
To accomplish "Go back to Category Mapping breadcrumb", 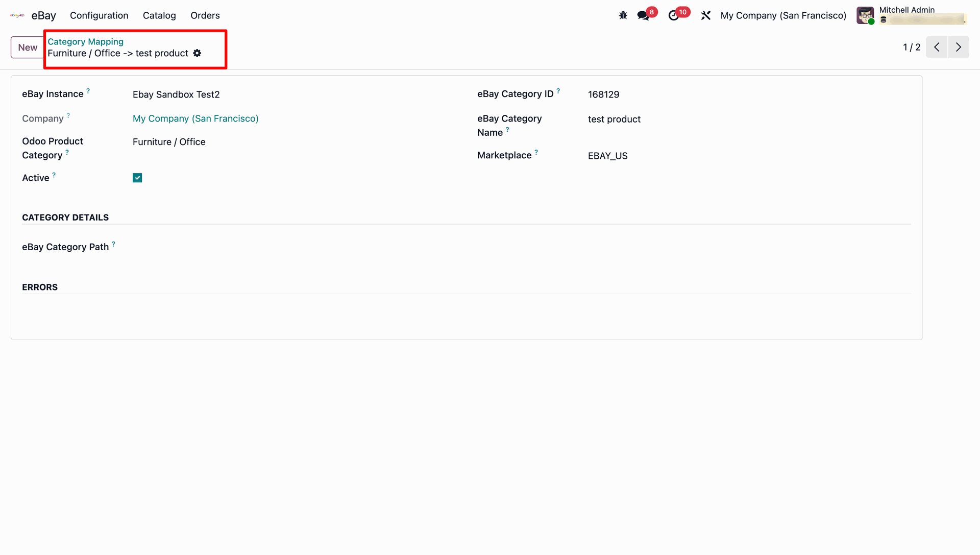I will (86, 41).
